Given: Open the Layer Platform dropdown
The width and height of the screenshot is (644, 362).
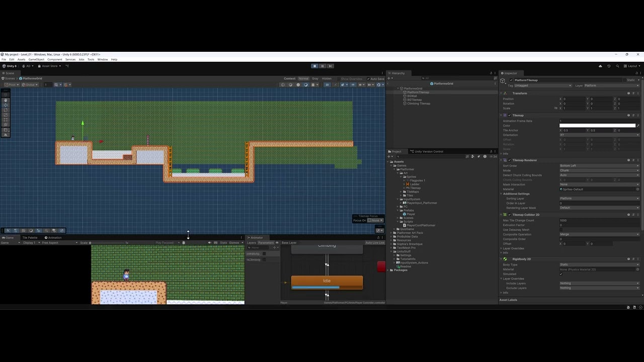Looking at the screenshot, I should click(x=611, y=85).
